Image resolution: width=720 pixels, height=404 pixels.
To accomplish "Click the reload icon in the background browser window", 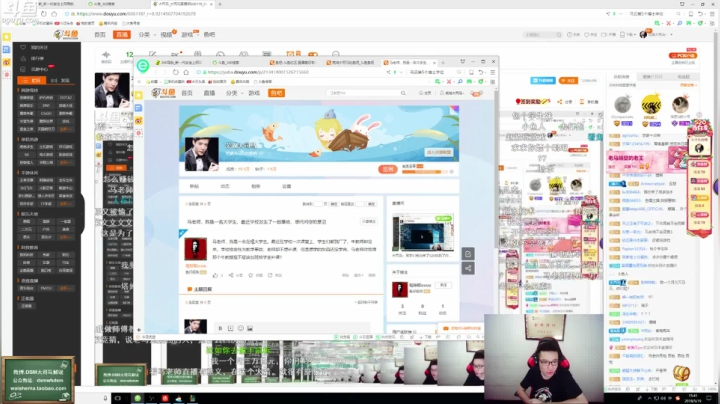I will pos(44,14).
